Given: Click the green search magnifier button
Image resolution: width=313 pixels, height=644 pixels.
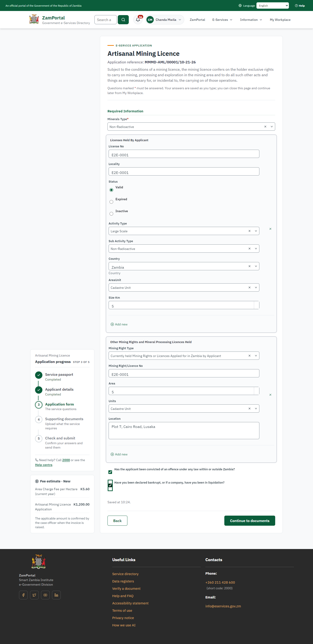Looking at the screenshot, I should point(123,20).
